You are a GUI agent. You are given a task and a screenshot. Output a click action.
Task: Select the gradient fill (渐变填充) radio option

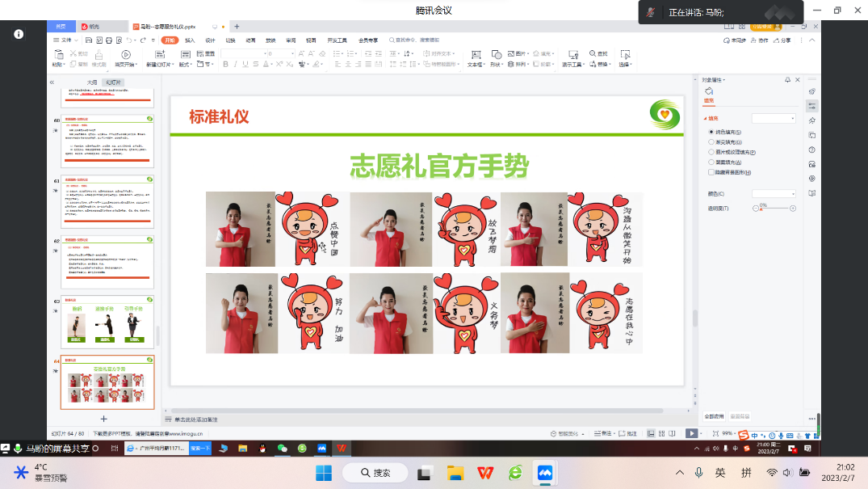pyautogui.click(x=711, y=141)
